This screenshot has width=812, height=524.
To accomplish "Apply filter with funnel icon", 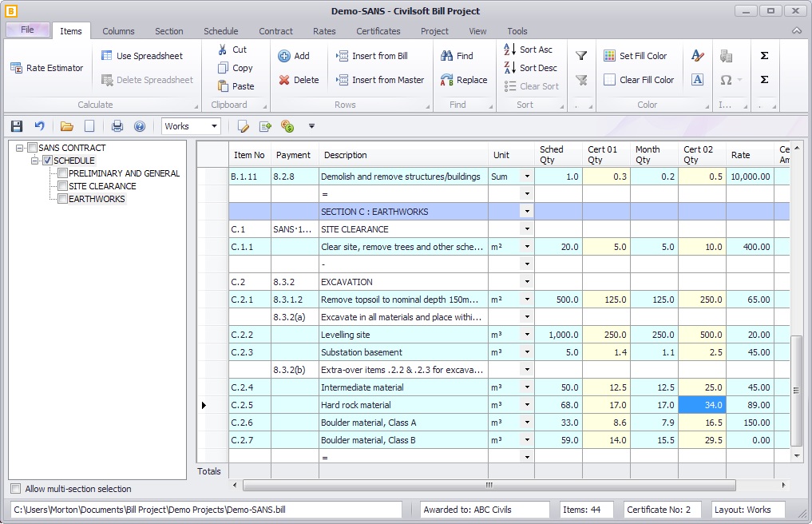I will [x=581, y=55].
